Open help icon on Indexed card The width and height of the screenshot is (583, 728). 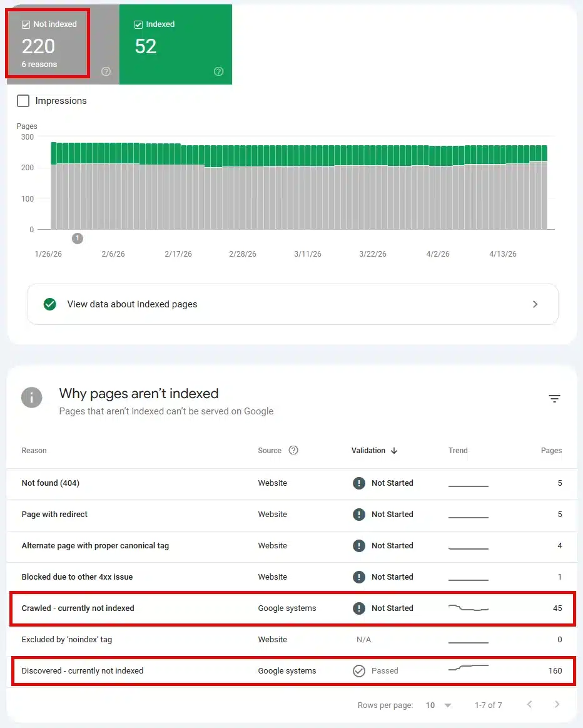tap(218, 71)
